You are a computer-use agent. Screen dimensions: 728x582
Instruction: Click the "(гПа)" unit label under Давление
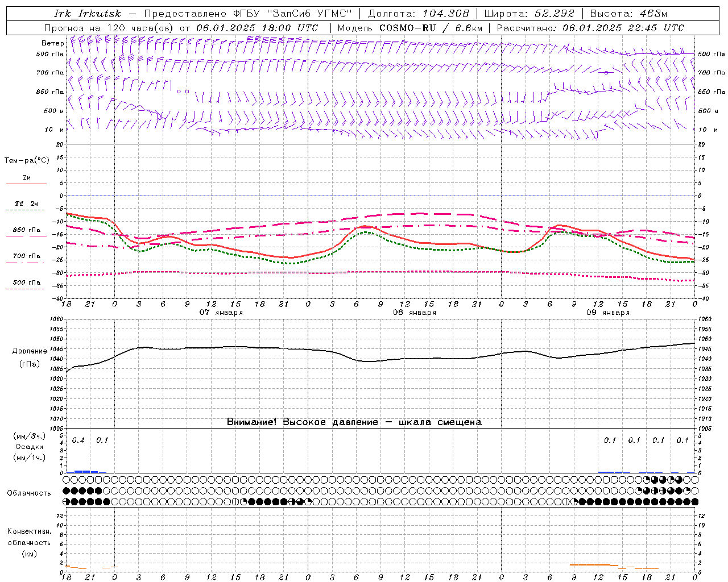[29, 364]
